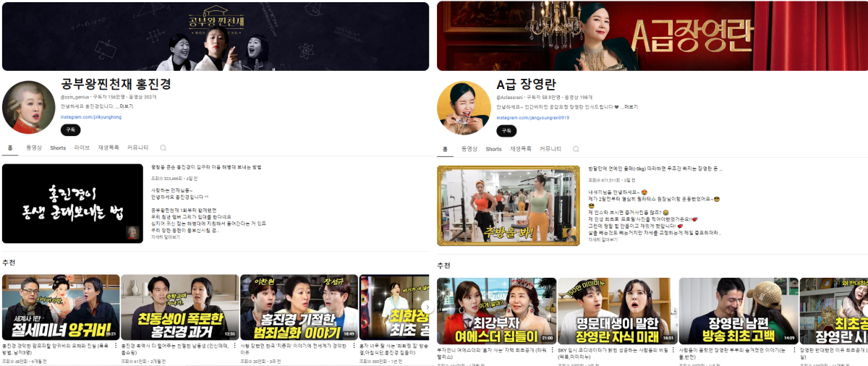Expand 홍진경 channel description with 더보기
Screen dimensions: 868x366
[126, 106]
